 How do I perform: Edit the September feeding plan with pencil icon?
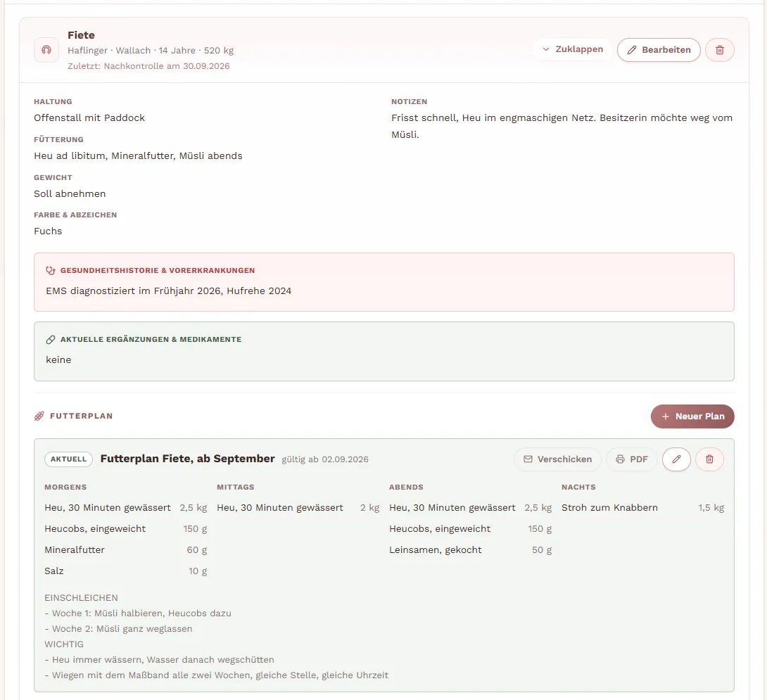676,459
